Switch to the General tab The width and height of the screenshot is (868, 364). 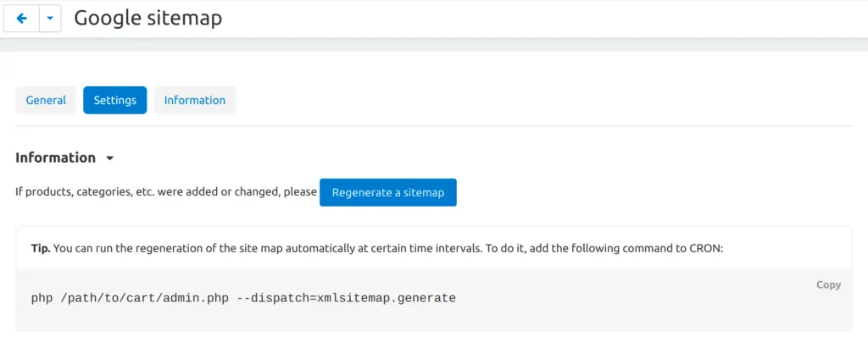[46, 100]
